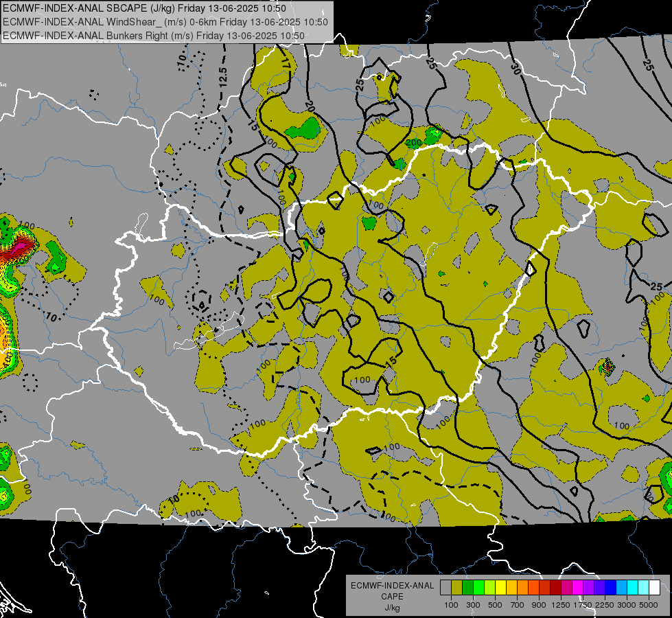The width and height of the screenshot is (672, 618).
Task: Click the 20 contour label near the top
Action: point(310,106)
